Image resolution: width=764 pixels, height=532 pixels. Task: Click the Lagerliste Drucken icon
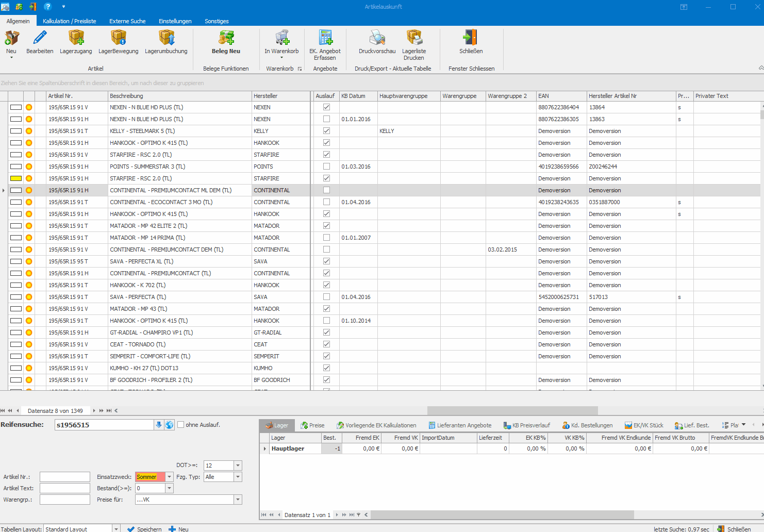[x=414, y=38]
